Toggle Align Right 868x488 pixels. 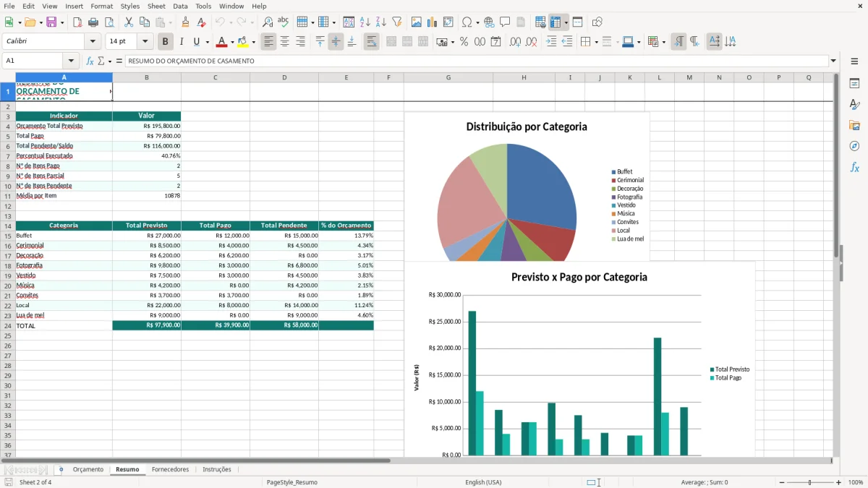click(300, 42)
